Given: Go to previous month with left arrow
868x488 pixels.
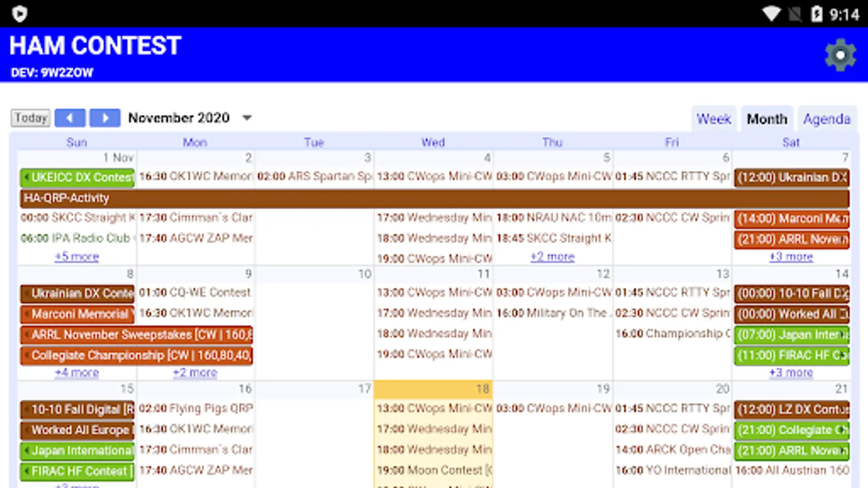Looking at the screenshot, I should pyautogui.click(x=70, y=118).
